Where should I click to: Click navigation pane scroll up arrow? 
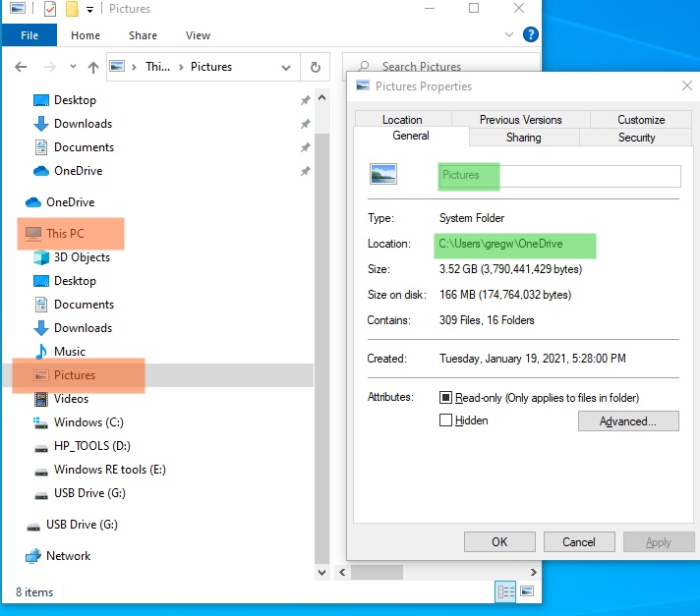(321, 97)
